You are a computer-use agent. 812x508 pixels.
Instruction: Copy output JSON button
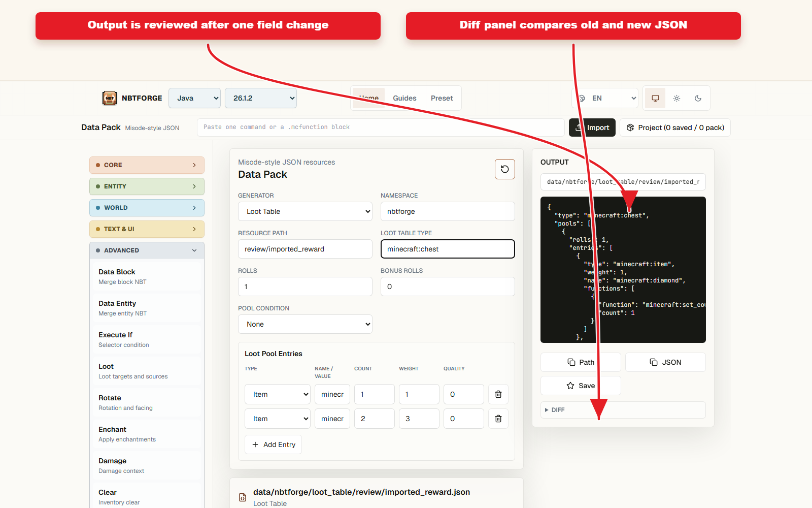tap(665, 362)
